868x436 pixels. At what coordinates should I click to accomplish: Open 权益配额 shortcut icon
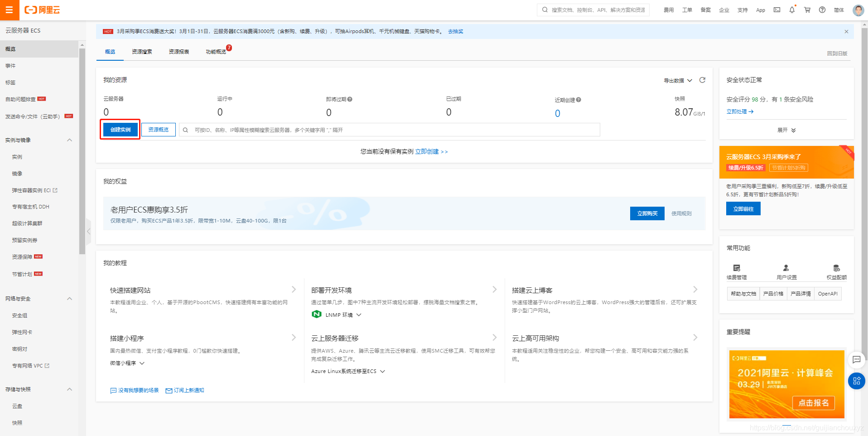(x=836, y=268)
